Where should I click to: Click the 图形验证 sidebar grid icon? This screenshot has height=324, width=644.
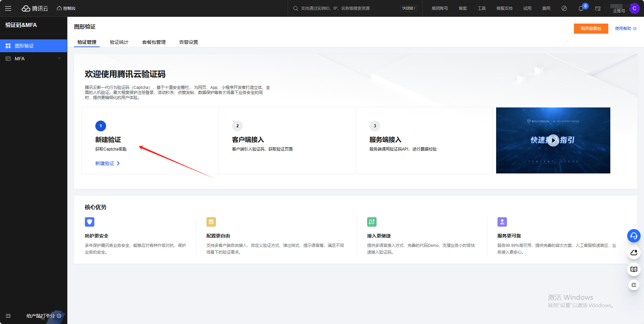8,46
